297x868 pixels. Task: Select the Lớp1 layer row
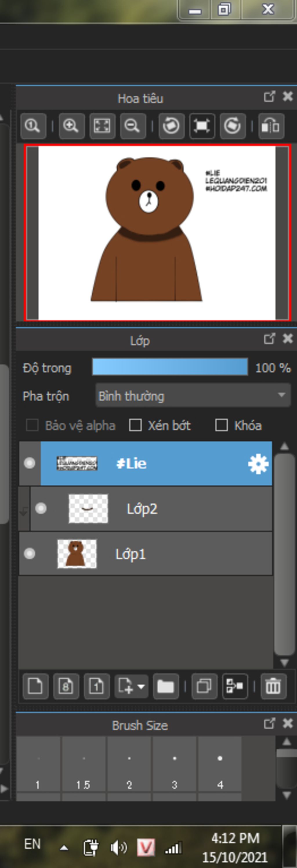[169, 554]
